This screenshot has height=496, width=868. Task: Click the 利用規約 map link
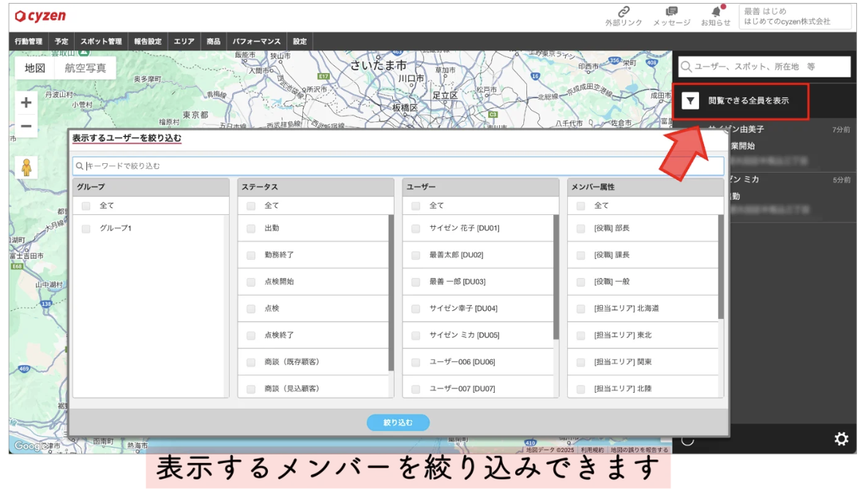tap(592, 450)
